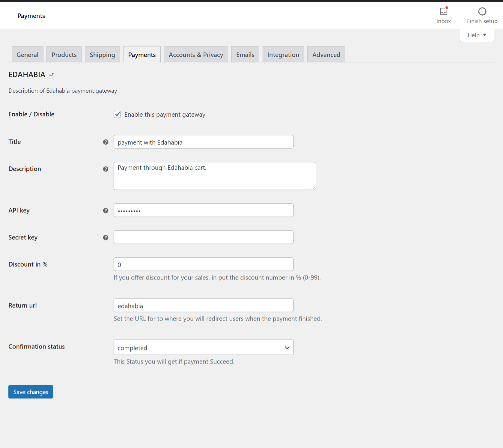
Task: Open the Confirmation status dropdown
Action: click(x=203, y=347)
